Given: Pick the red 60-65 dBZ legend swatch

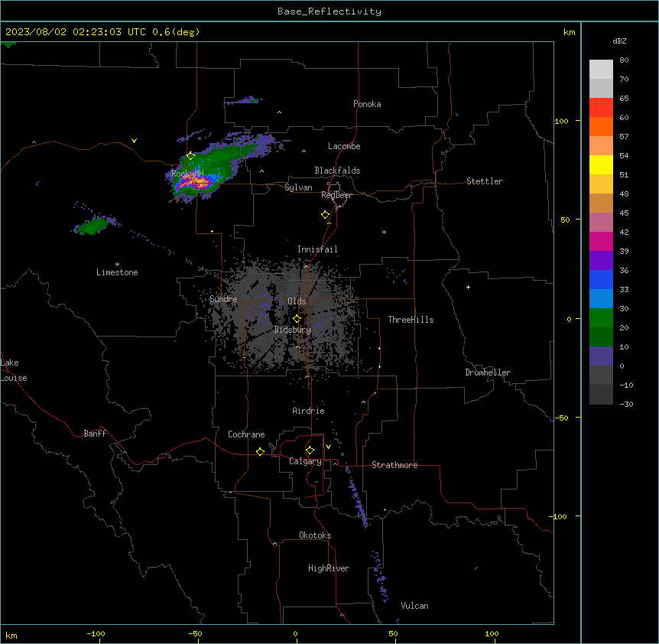Looking at the screenshot, I should (601, 108).
